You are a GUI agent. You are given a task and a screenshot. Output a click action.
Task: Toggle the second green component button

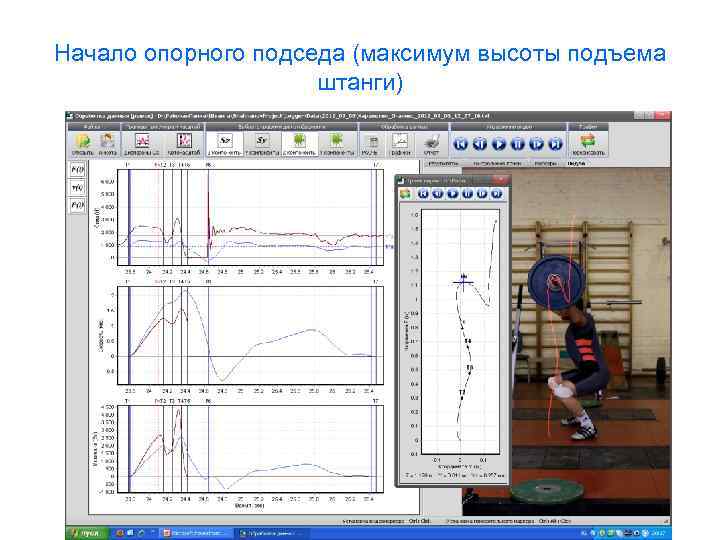pyautogui.click(x=337, y=144)
